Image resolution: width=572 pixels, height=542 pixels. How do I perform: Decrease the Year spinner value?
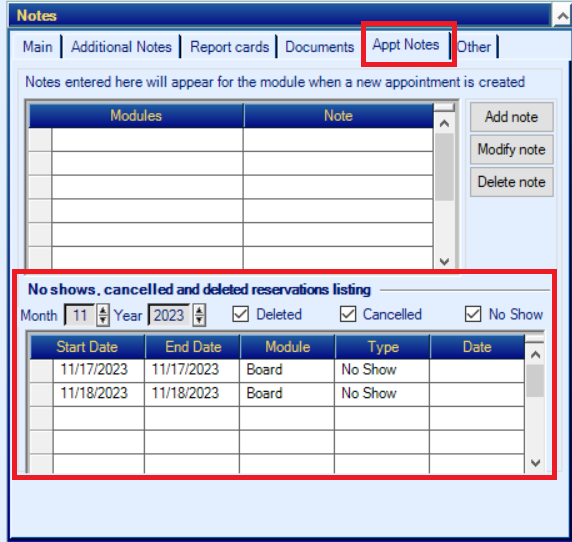199,320
